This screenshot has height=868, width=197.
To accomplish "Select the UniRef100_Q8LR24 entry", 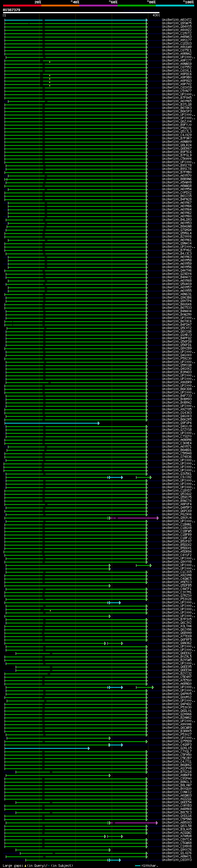I will tap(177, 145).
